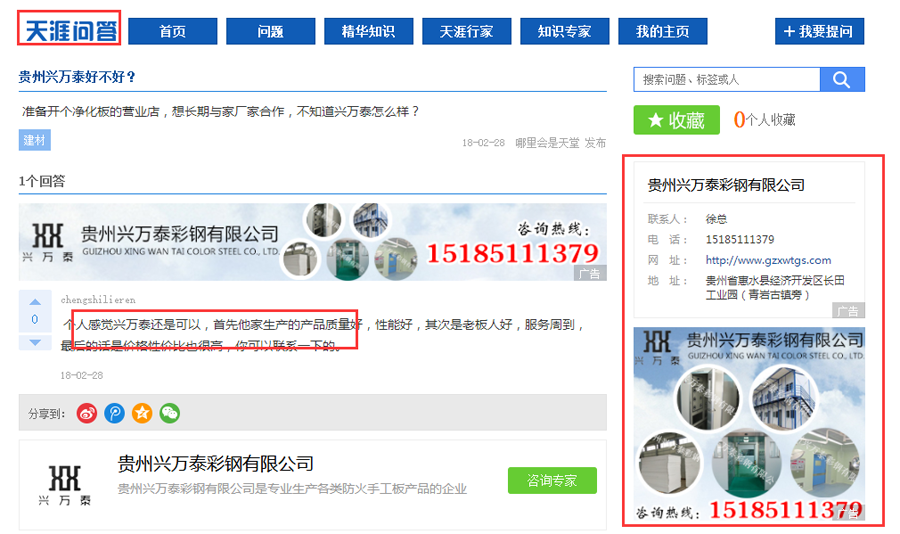
Task: Go to the 首页 tab
Action: click(173, 31)
